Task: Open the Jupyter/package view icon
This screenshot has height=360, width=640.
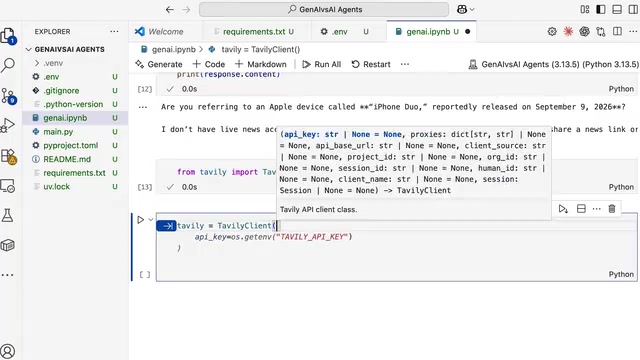Action: (x=8, y=245)
